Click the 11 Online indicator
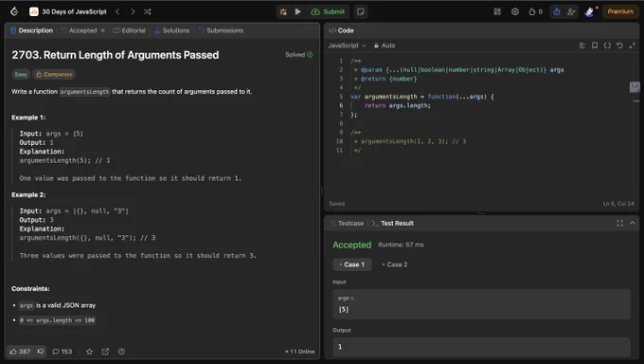644x364 pixels. point(300,352)
